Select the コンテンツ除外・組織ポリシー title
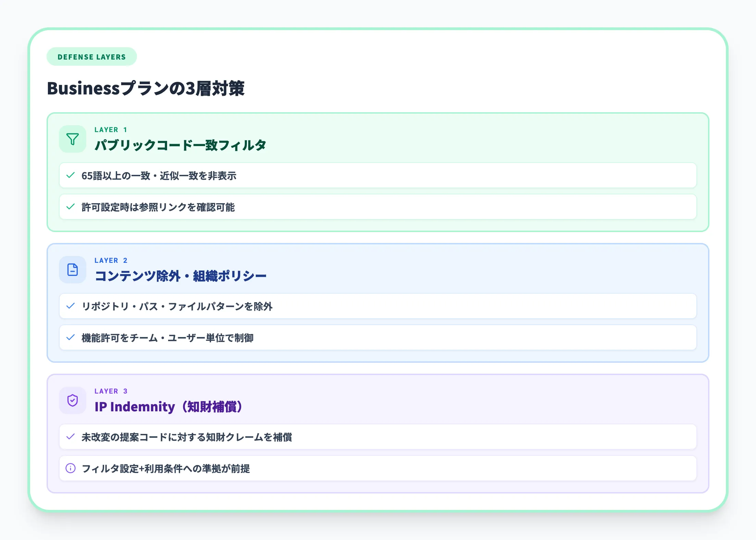Viewport: 756px width, 540px height. pyautogui.click(x=180, y=276)
